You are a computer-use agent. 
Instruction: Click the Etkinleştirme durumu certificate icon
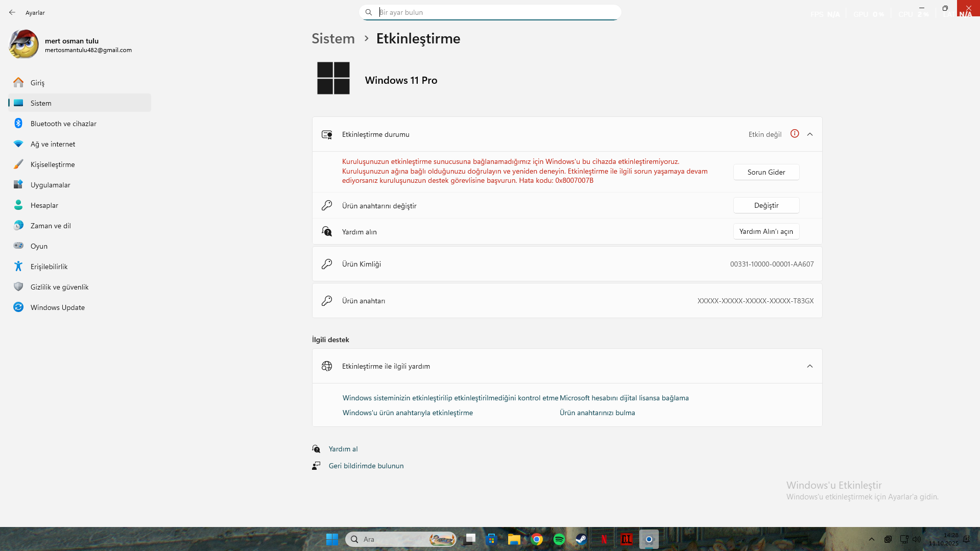[x=327, y=134]
